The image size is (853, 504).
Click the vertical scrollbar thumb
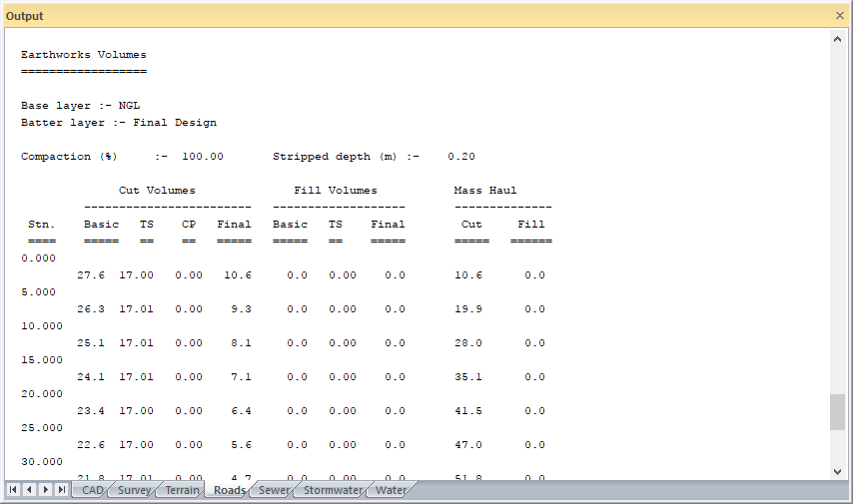(837, 411)
